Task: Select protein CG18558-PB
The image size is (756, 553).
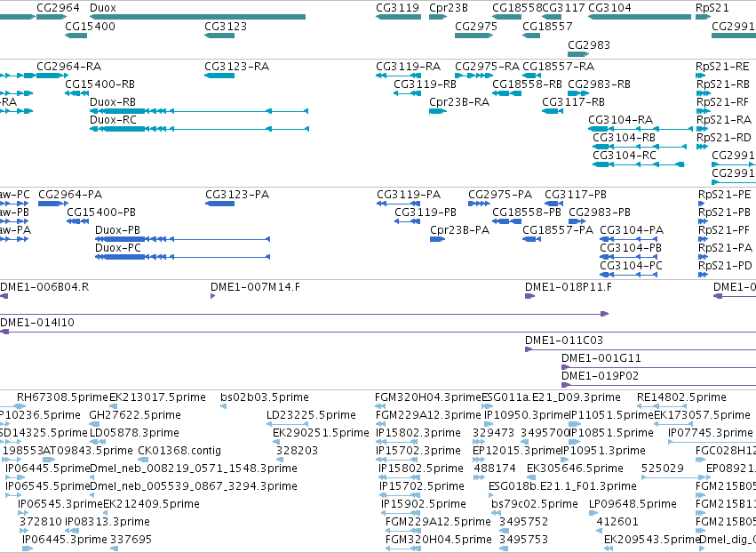Action: tap(506, 221)
